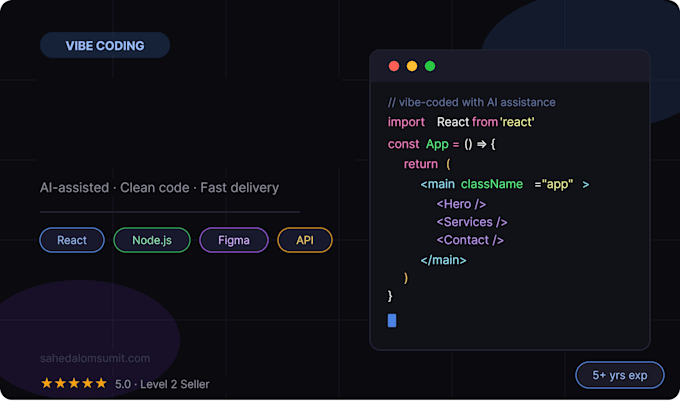Open the sahedalomsumit.com link

(x=95, y=358)
